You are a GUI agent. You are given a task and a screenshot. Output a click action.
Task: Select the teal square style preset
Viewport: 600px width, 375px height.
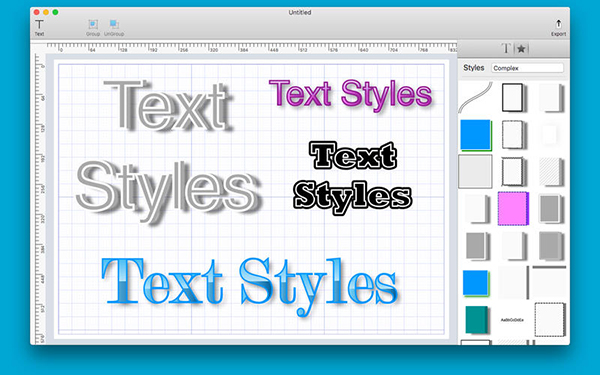point(476,320)
